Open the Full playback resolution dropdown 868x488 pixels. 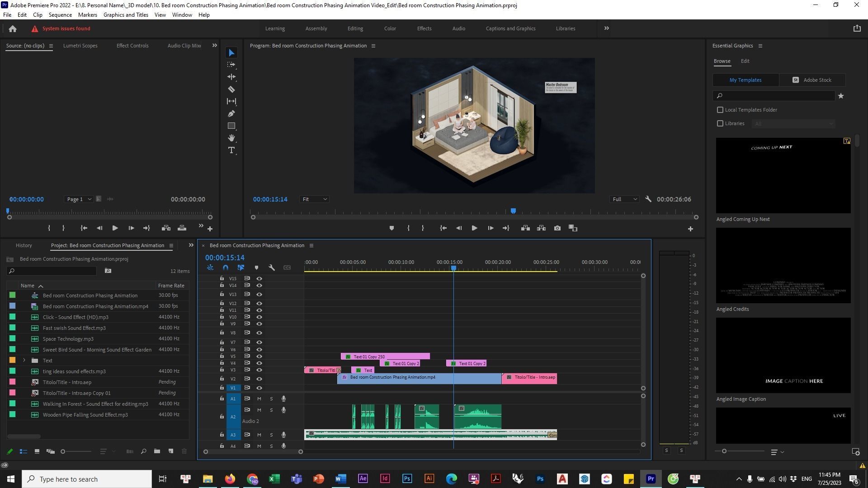pyautogui.click(x=624, y=199)
